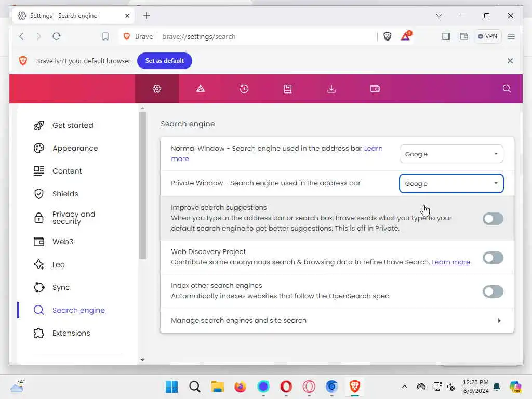This screenshot has width=532, height=399.
Task: Close the Settings - Search engine tab
Action: tap(127, 16)
